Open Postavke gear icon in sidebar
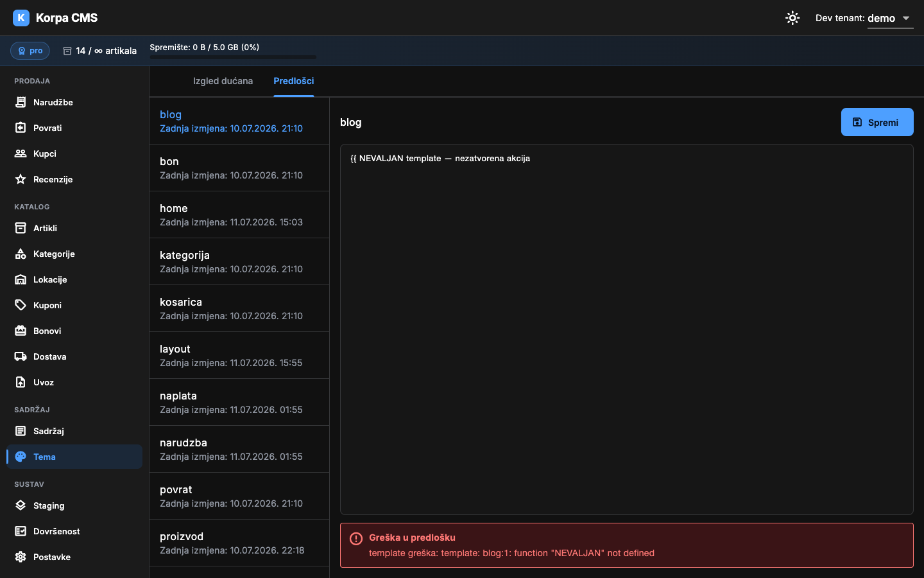 click(x=21, y=557)
